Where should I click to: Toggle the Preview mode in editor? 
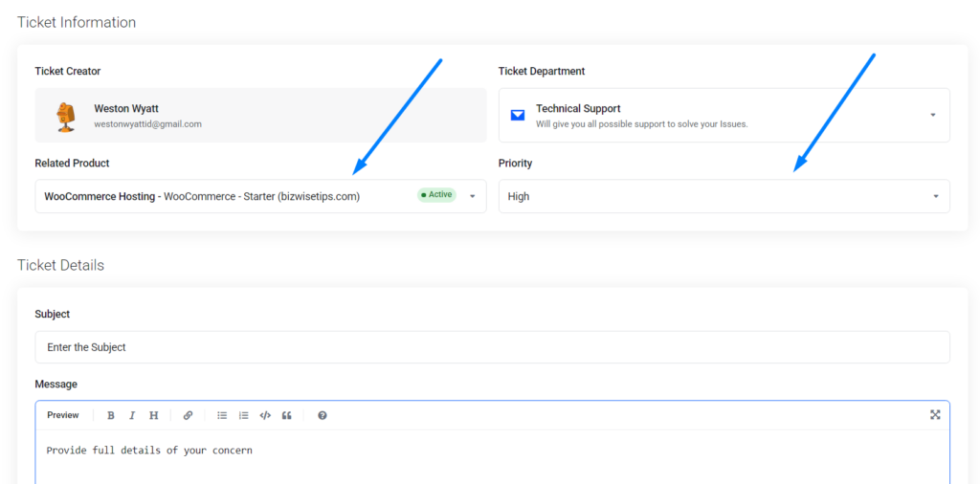pyautogui.click(x=63, y=415)
